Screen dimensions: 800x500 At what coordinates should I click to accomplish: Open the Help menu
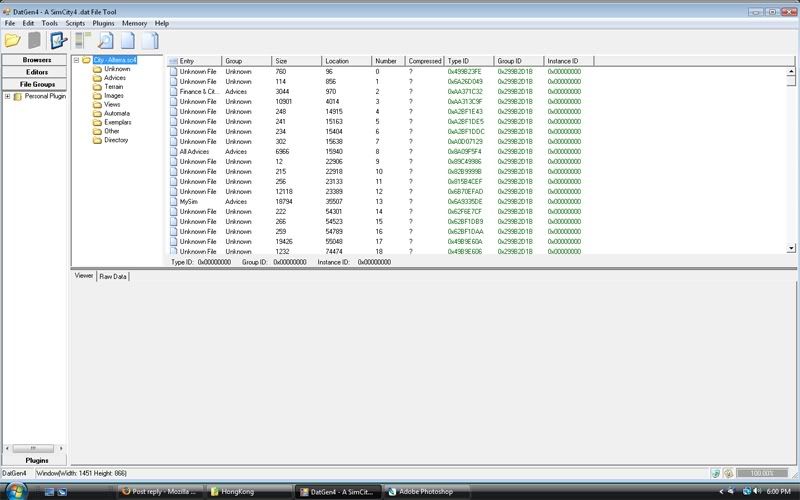[x=162, y=23]
